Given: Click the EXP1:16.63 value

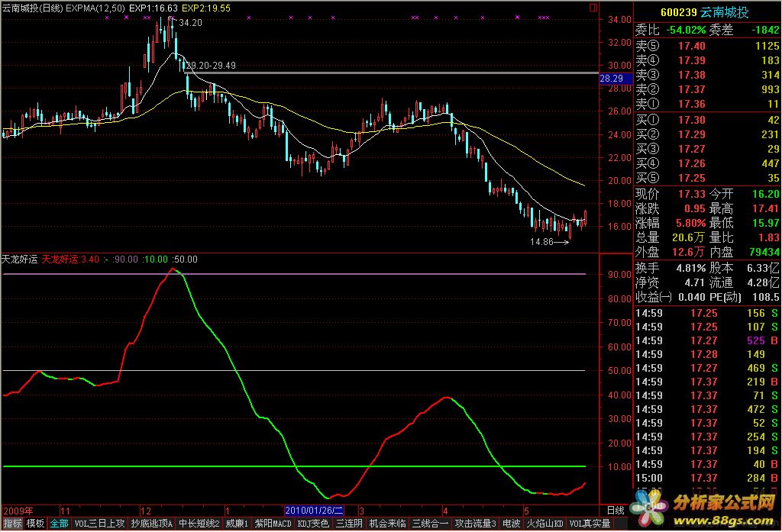Looking at the screenshot, I should (x=153, y=8).
